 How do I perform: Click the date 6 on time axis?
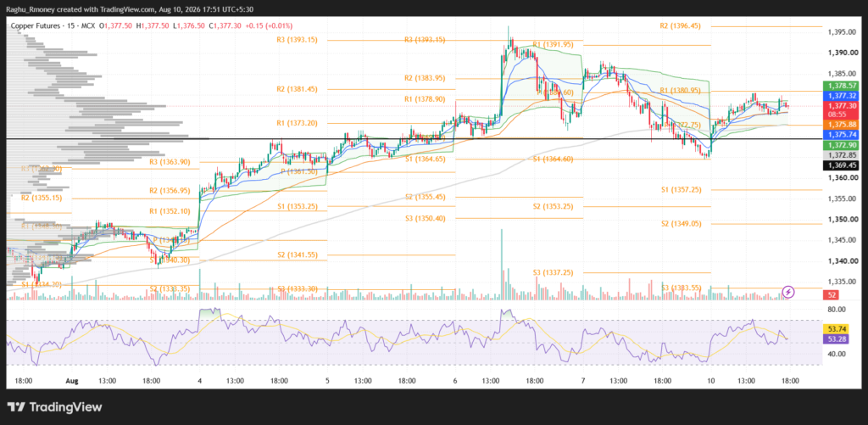(x=455, y=381)
